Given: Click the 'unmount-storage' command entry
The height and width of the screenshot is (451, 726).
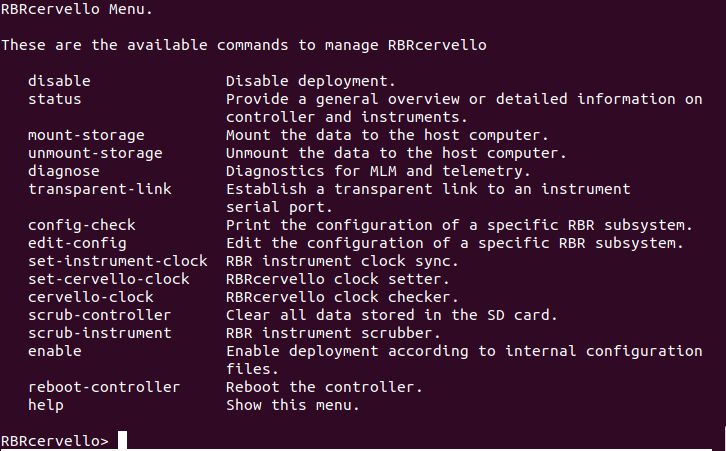Looking at the screenshot, I should 94,153.
